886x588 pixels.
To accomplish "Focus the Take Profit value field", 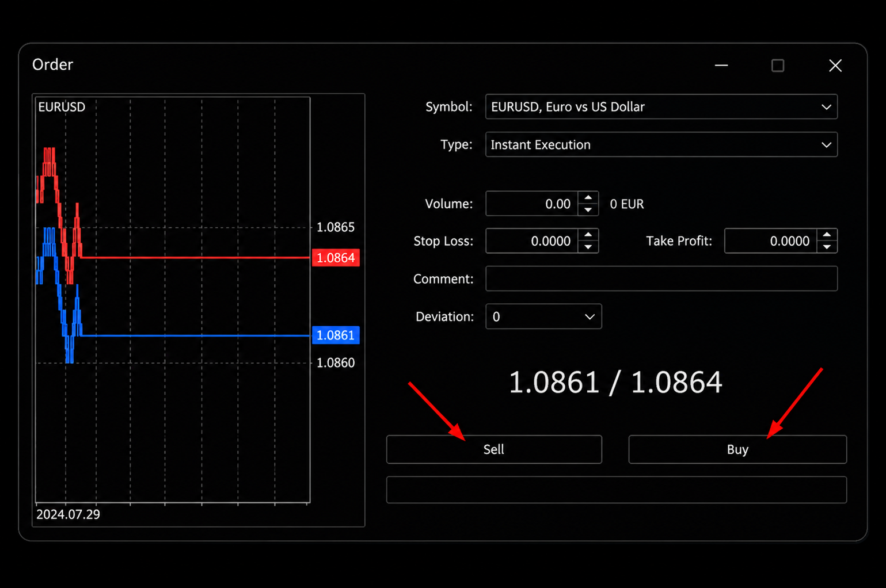I will click(770, 241).
